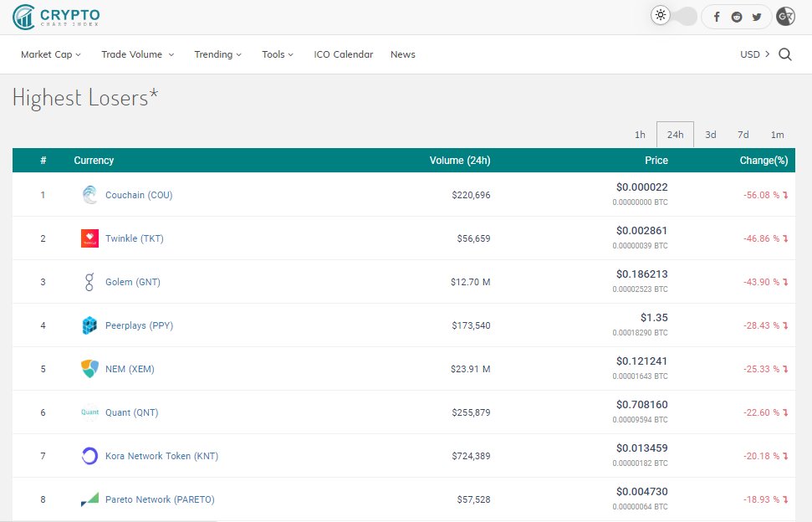This screenshot has height=522, width=812.
Task: Click the 0.00009594 BTC value
Action: tap(640, 420)
